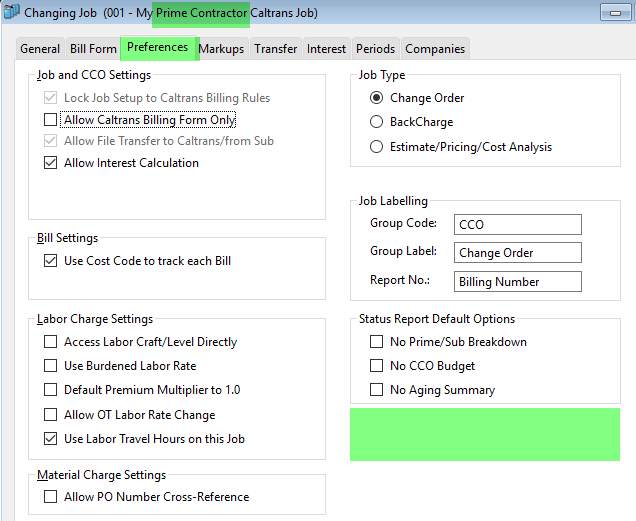Viewport: 636px width, 521px height.
Task: Enable Allow Caltrans Billing Form Only
Action: [x=51, y=120]
